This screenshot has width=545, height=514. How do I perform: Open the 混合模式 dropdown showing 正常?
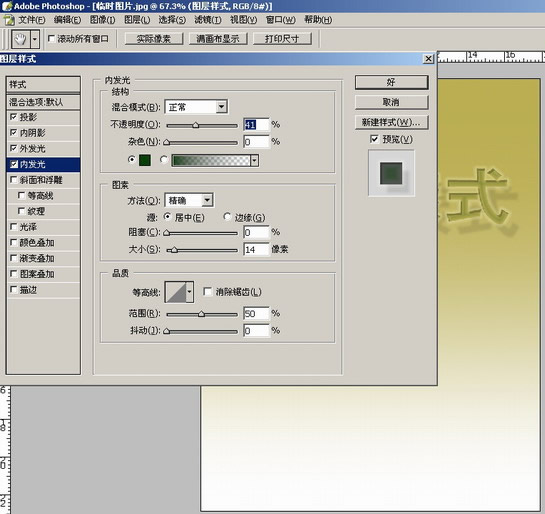point(196,107)
